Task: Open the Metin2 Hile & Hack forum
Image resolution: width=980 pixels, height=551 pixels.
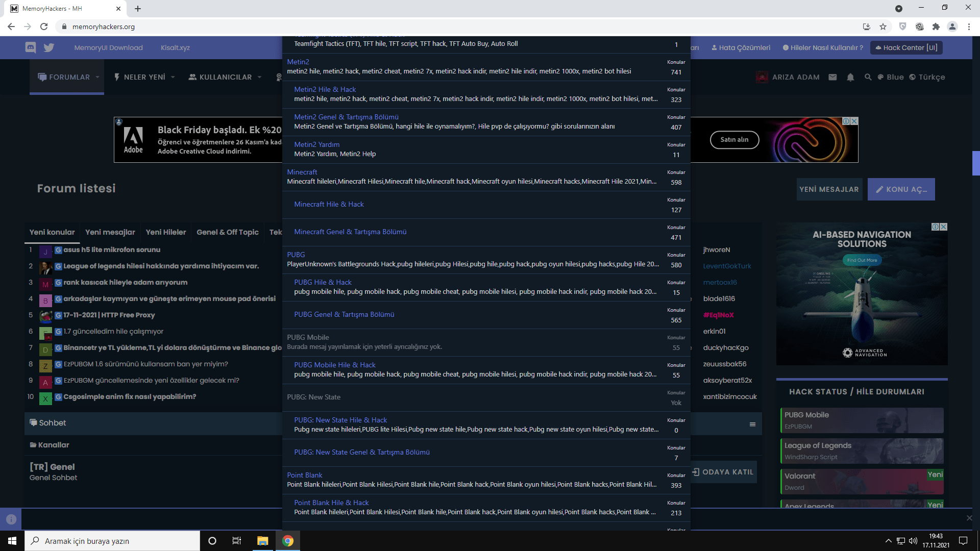Action: pos(325,89)
